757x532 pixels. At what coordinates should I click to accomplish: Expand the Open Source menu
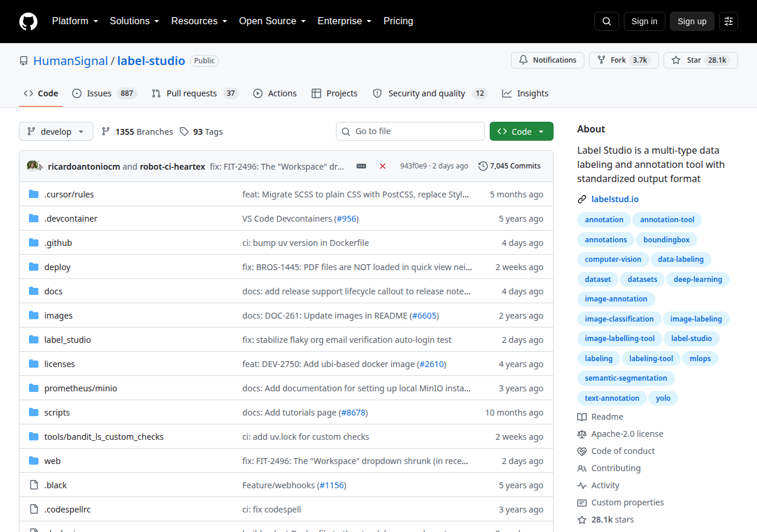pos(272,21)
